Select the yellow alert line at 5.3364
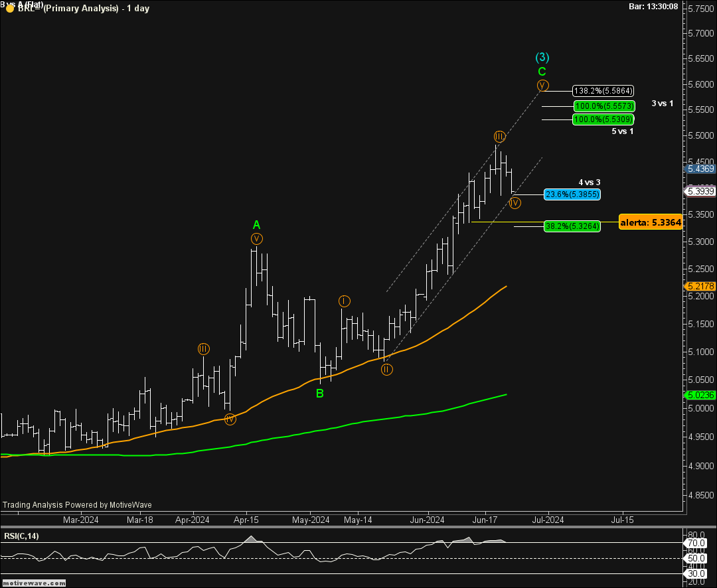The height and width of the screenshot is (588, 717). click(545, 222)
